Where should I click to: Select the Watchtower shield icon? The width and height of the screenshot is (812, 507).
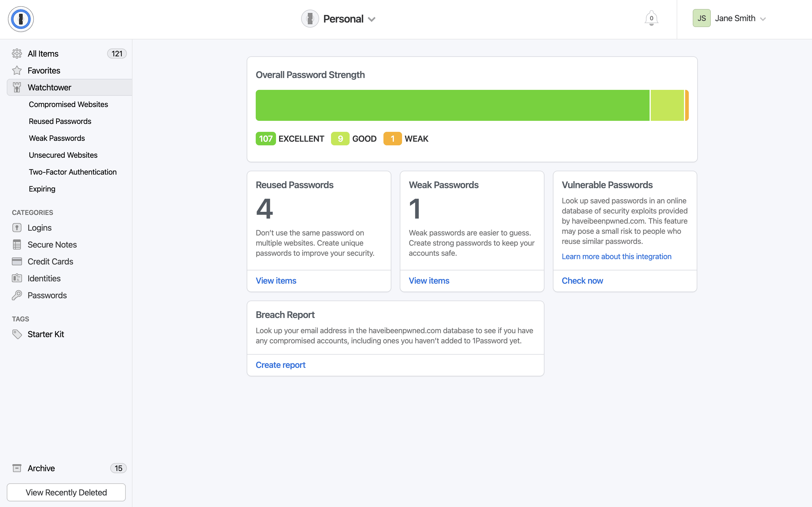click(x=17, y=87)
